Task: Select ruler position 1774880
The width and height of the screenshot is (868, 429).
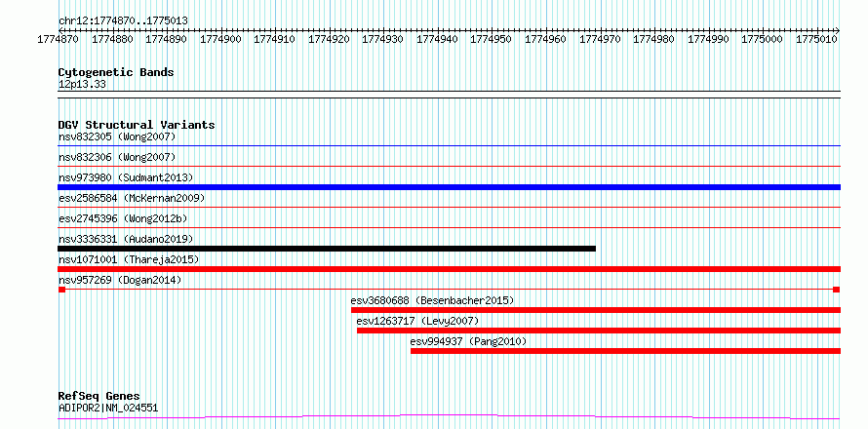Action: 112,39
